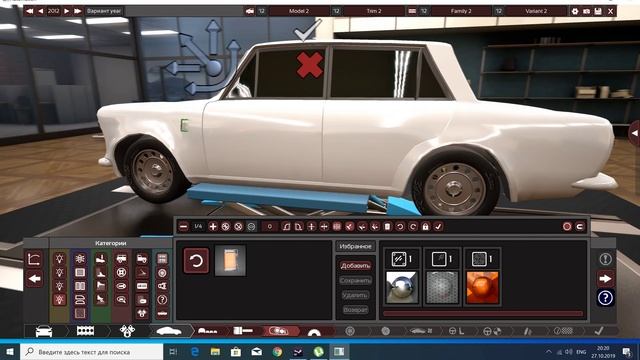Screen dimensions: 640x360
Task: Click the padlock lock fixture icon
Action: pos(425,227)
